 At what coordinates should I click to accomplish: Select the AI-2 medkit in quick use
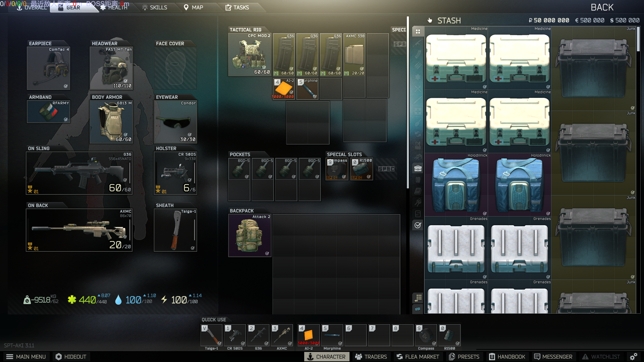[308, 335]
